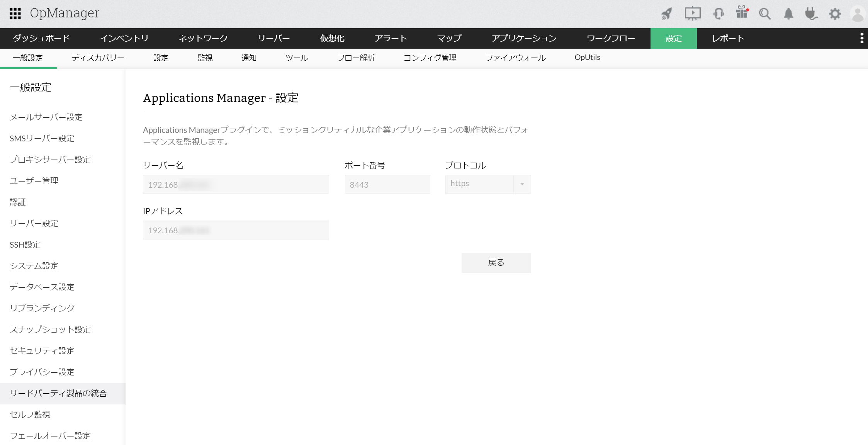The height and width of the screenshot is (445, 868).
Task: Click the ポート番号 field showing 8443
Action: click(387, 185)
